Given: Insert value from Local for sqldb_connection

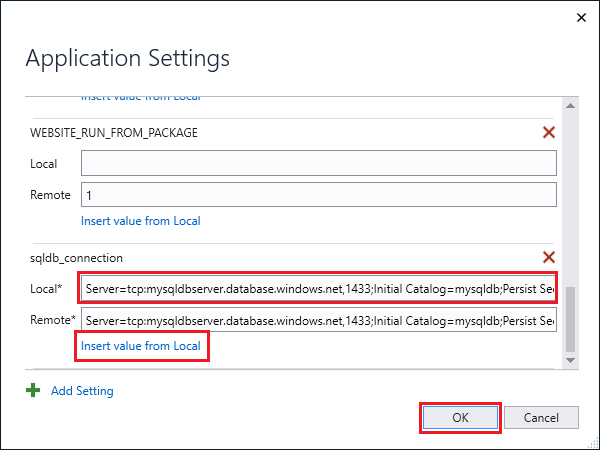Looking at the screenshot, I should click(x=141, y=346).
